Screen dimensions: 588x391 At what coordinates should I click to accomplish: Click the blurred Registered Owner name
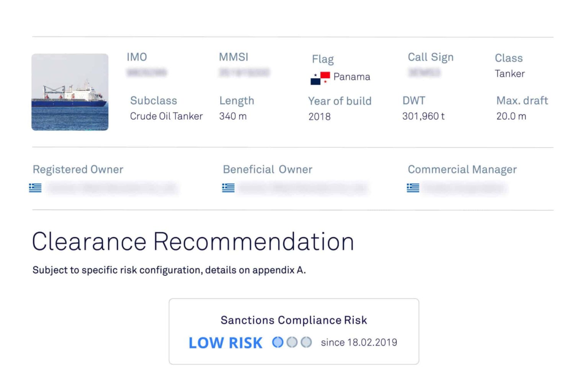pyautogui.click(x=112, y=188)
